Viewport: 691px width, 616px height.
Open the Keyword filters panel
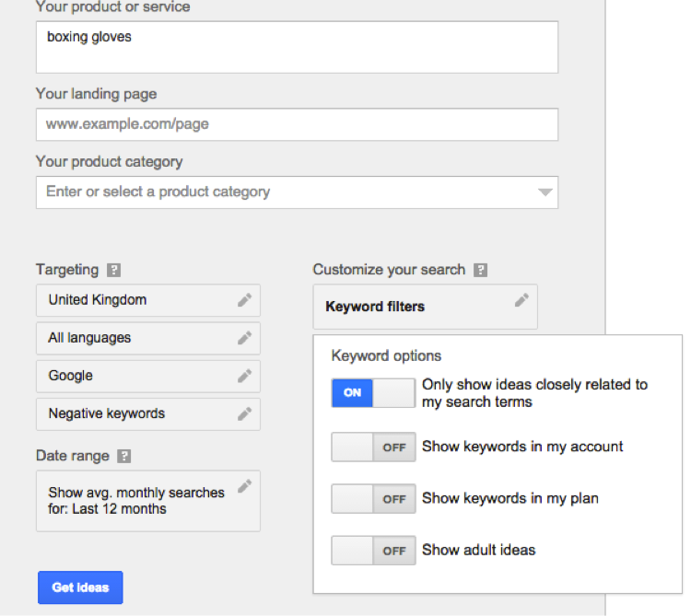(x=426, y=307)
